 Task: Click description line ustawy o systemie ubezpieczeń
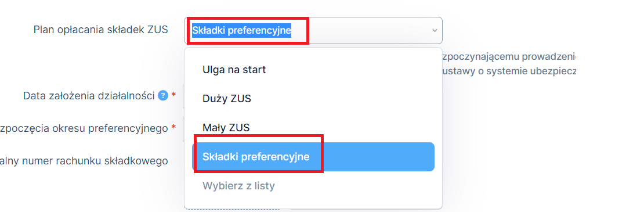pos(508,71)
